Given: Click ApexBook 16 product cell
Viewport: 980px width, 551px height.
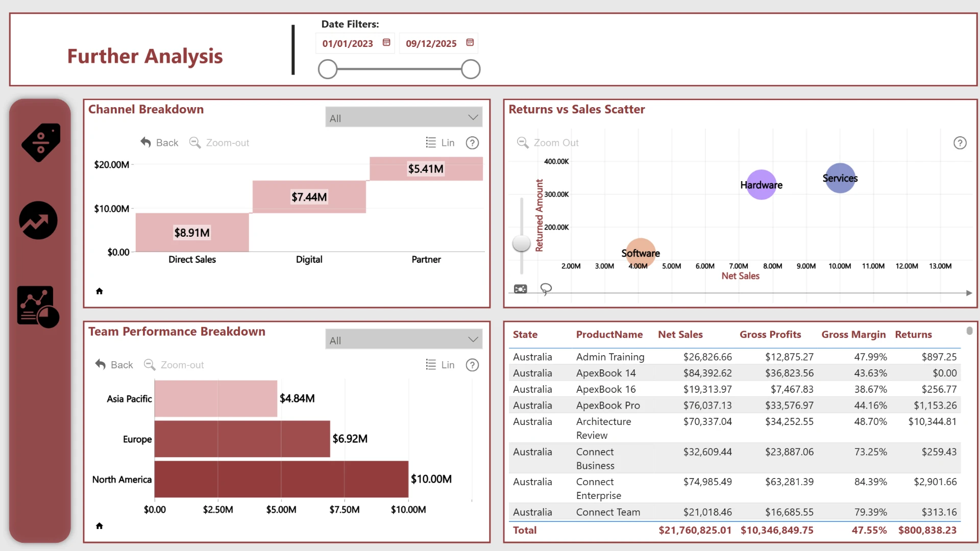Looking at the screenshot, I should pyautogui.click(x=606, y=389).
